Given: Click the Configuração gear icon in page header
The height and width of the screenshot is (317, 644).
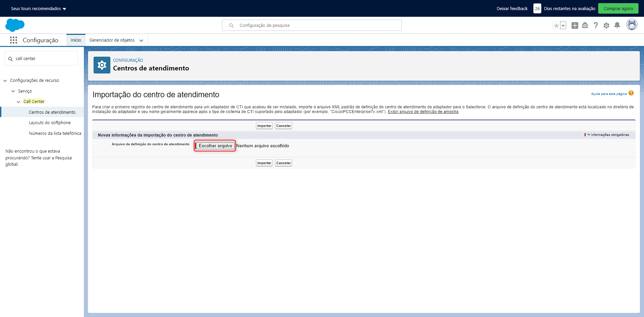Looking at the screenshot, I should tap(102, 65).
